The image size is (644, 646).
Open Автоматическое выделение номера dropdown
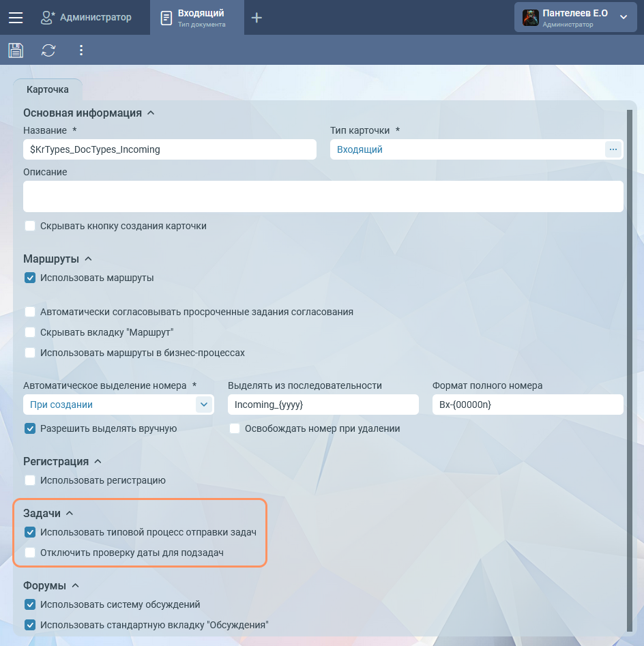coord(203,405)
